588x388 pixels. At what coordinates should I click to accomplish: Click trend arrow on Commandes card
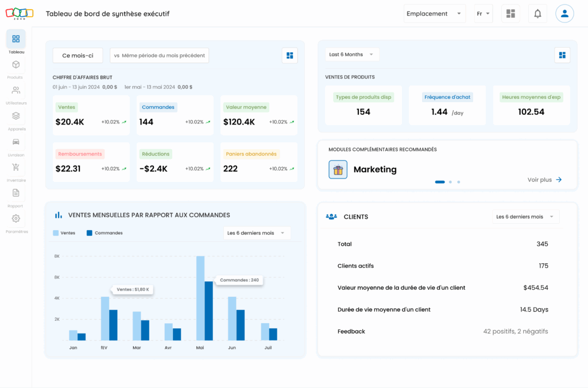click(x=208, y=122)
